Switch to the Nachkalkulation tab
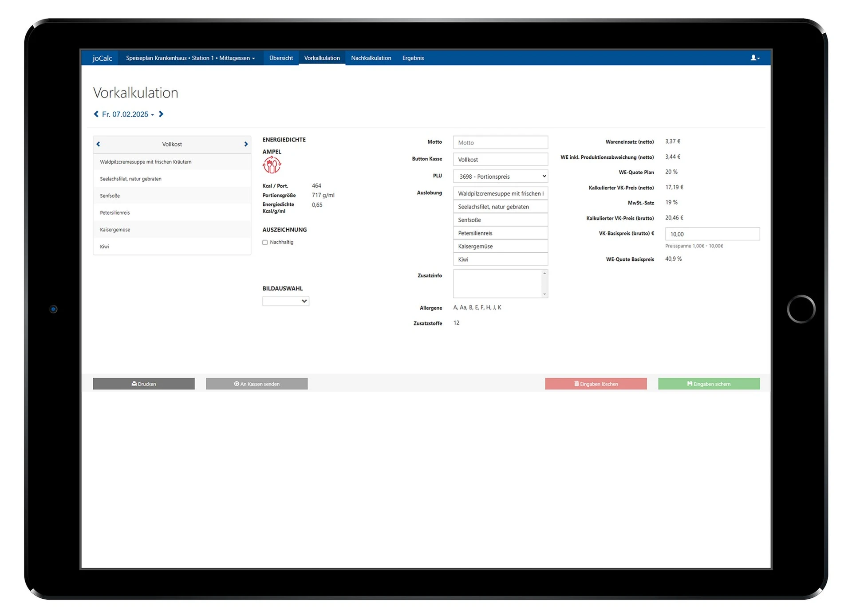This screenshot has width=852, height=616. coord(371,58)
